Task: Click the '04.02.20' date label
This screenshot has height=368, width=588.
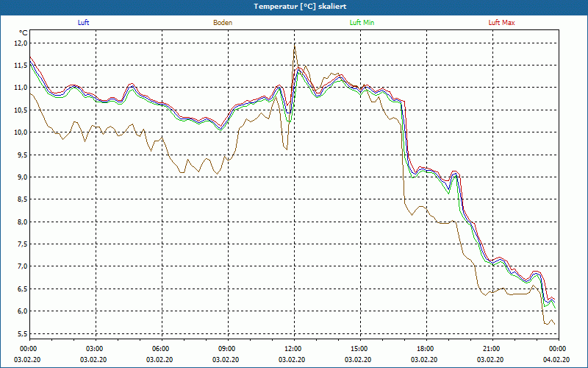Action: click(x=556, y=359)
